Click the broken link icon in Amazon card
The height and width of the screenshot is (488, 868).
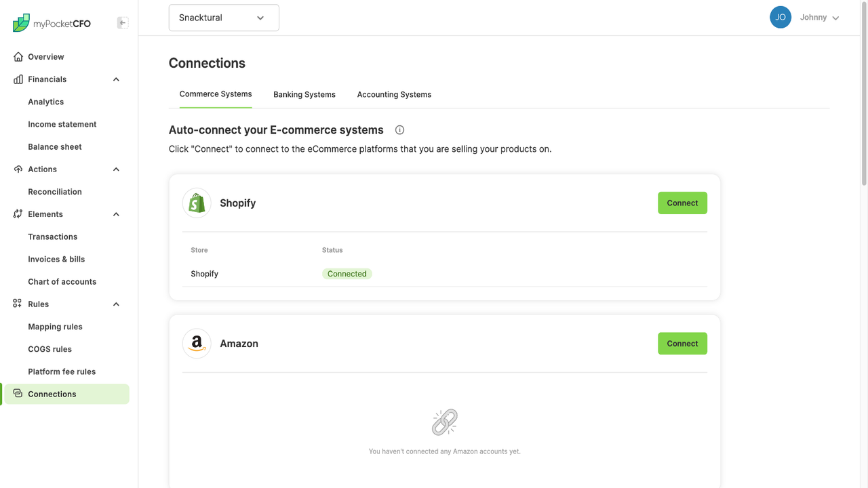tap(445, 422)
